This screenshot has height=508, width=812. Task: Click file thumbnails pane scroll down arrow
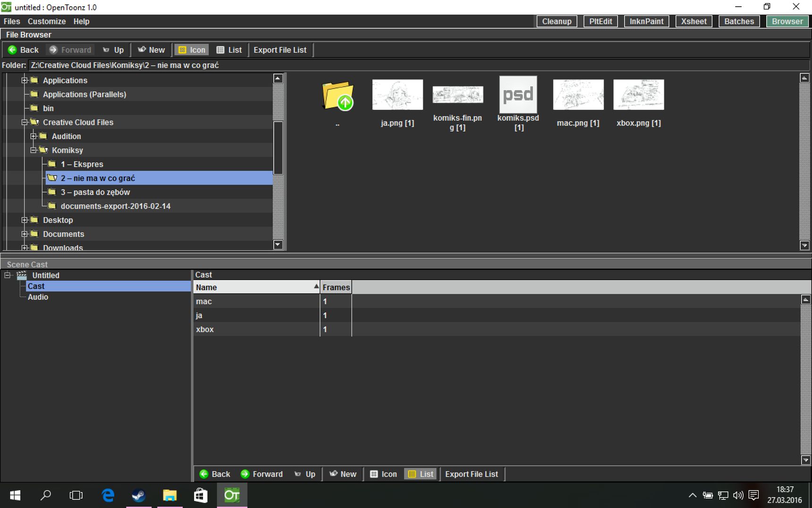[x=805, y=245]
